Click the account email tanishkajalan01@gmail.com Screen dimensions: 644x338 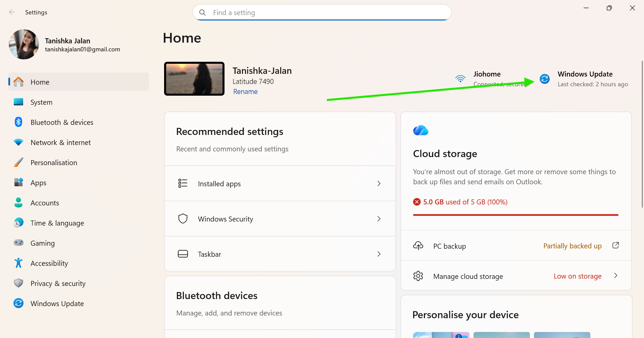[83, 49]
